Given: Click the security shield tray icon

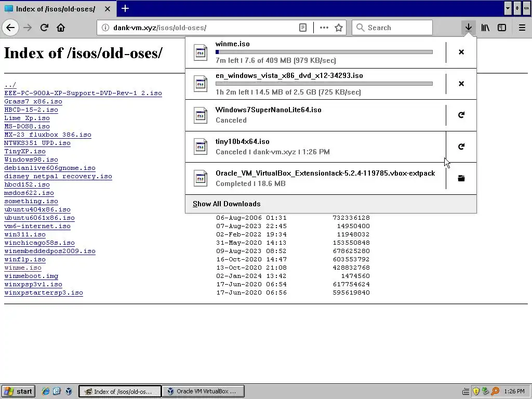Looking at the screenshot, I should click(x=476, y=391).
